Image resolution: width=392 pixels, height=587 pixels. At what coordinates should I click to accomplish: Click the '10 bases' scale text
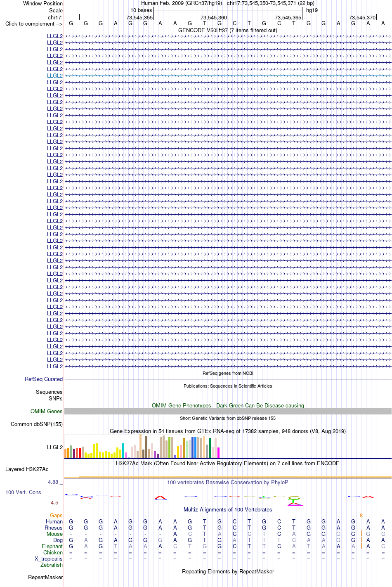(x=141, y=10)
